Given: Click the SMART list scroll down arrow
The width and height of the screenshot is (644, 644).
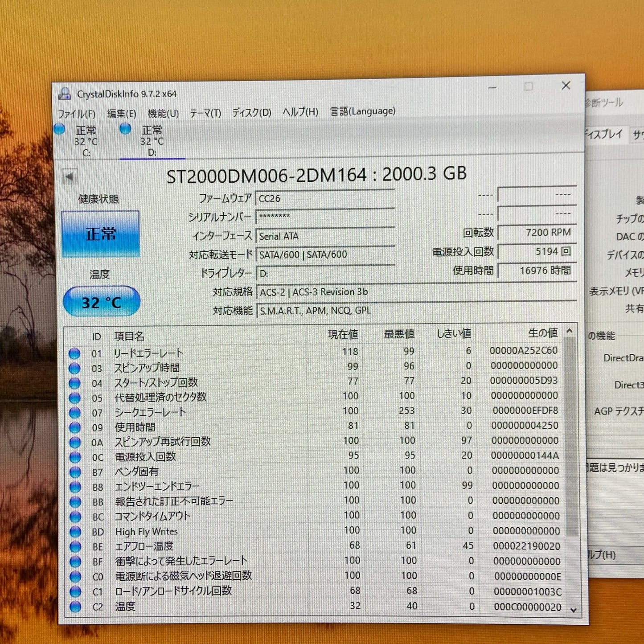Looking at the screenshot, I should (x=574, y=610).
